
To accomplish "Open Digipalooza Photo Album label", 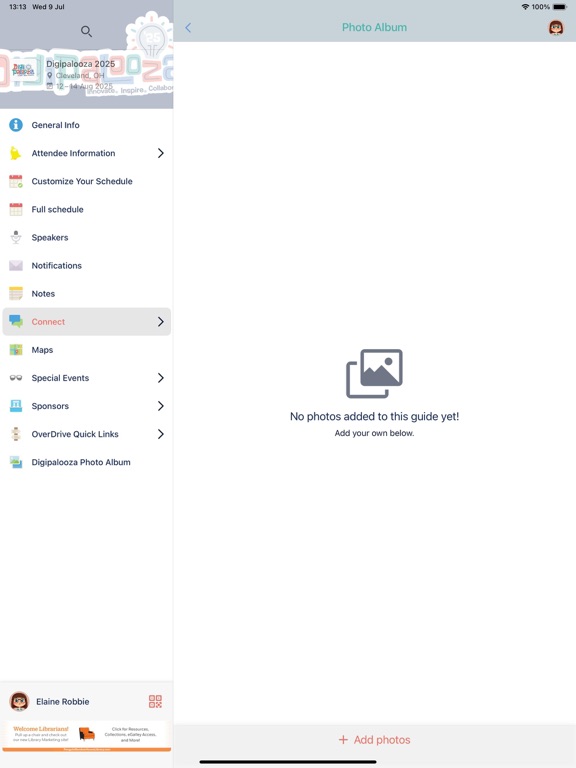I will 81,462.
